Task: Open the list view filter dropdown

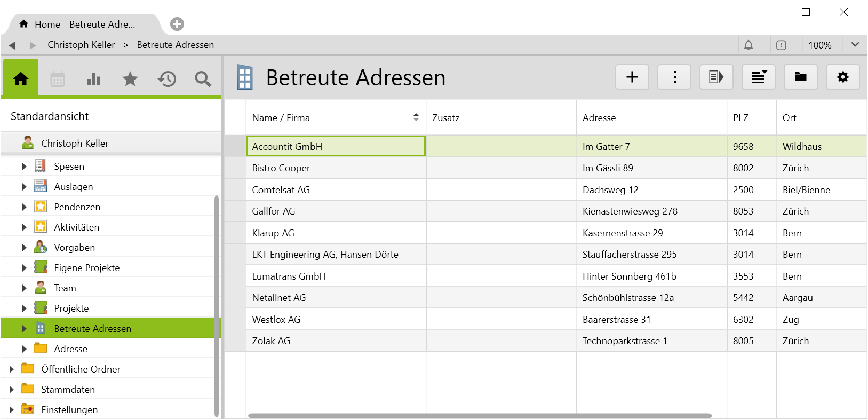Action: click(x=759, y=77)
